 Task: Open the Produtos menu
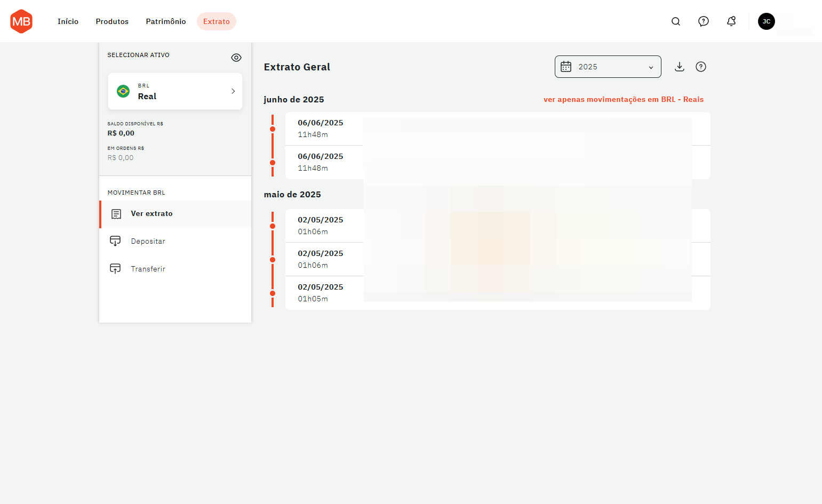pos(112,21)
